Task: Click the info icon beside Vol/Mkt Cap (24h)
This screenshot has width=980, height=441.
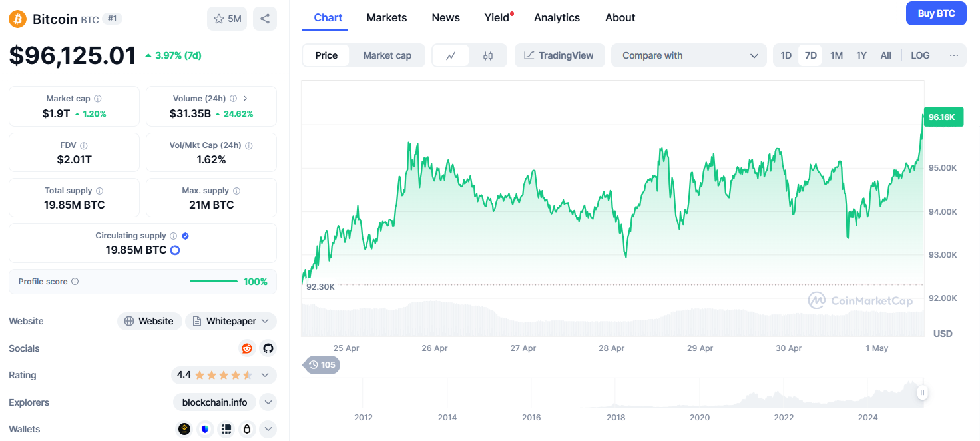Action: point(248,145)
